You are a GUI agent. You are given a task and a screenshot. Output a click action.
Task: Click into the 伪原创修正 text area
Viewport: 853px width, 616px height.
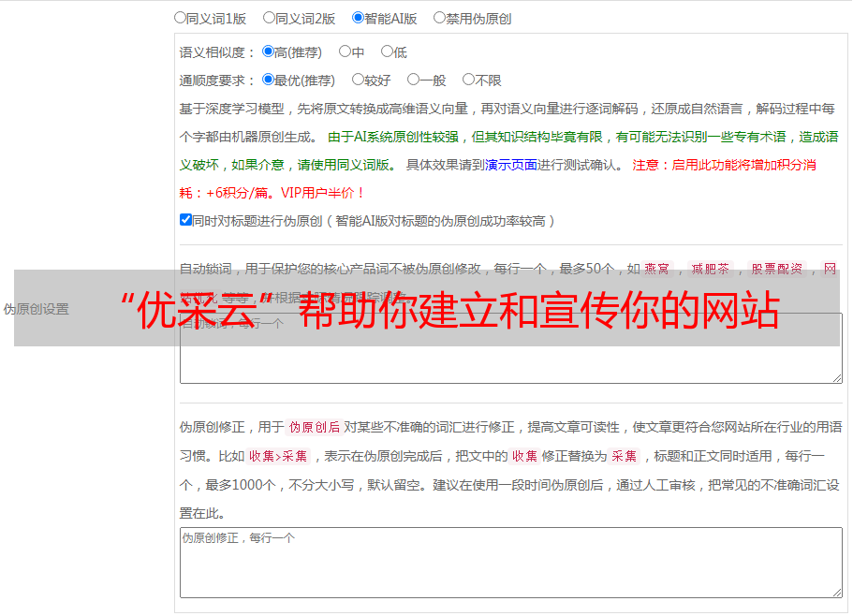tap(511, 563)
